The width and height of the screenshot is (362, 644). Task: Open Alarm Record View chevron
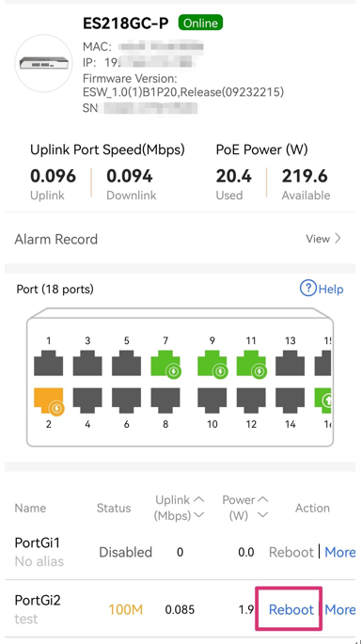click(x=338, y=239)
